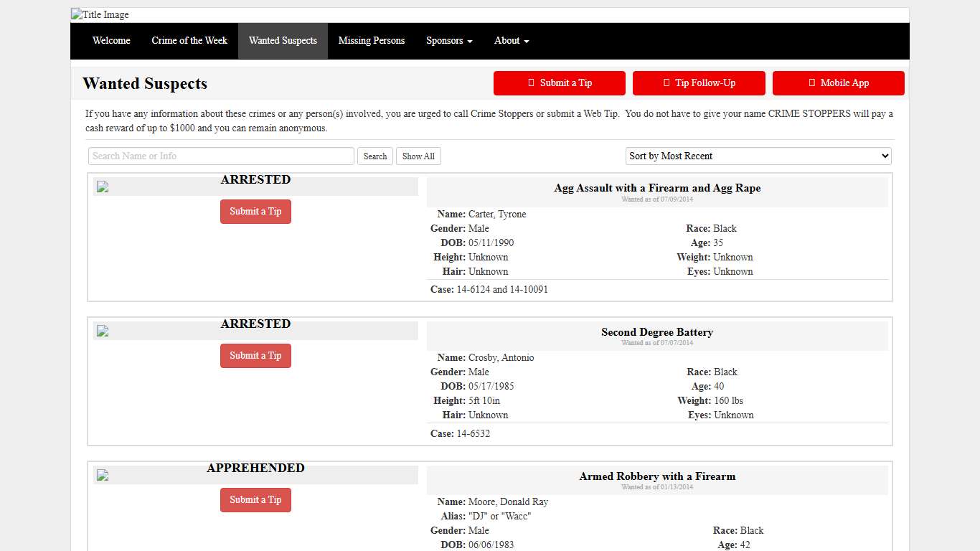Select the Wanted Suspects nav item
Screen dimensions: 980x551
[x=283, y=41]
